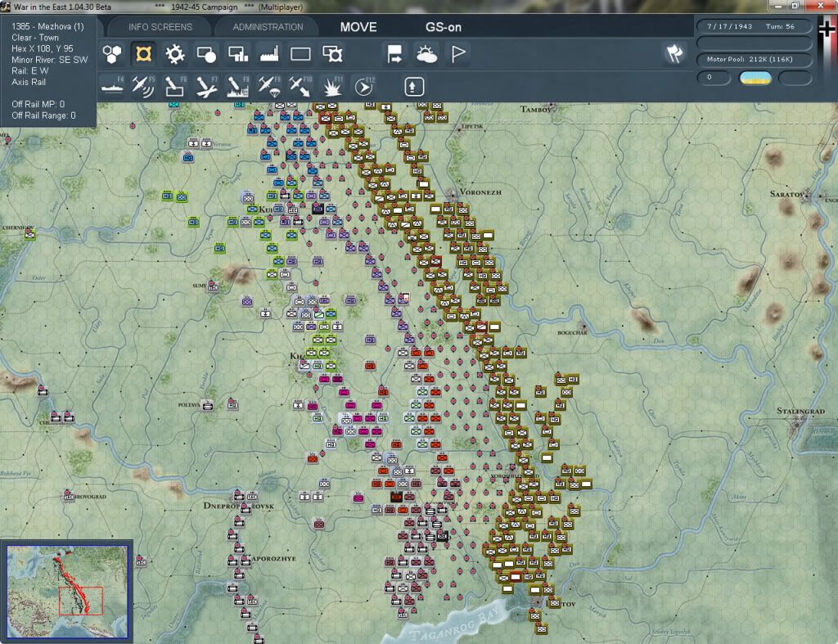Screen dimensions: 838x644
Task: Click the red viewport box in minimap
Action: click(81, 601)
